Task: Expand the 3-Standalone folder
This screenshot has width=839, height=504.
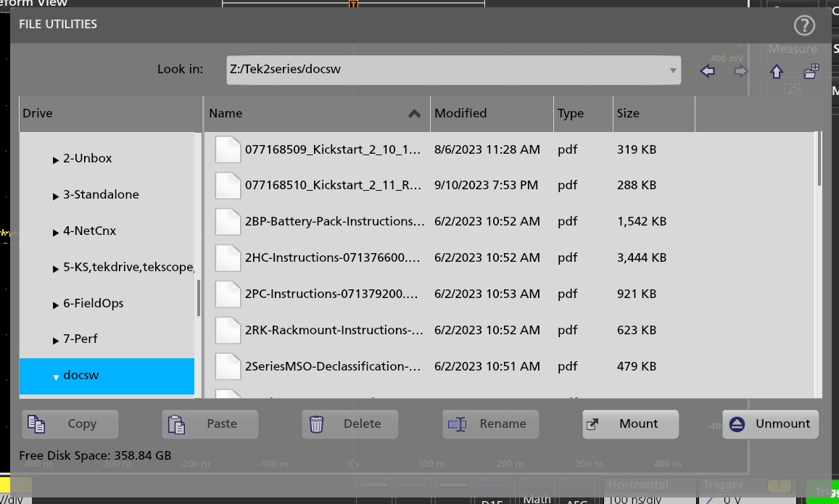Action: click(56, 197)
